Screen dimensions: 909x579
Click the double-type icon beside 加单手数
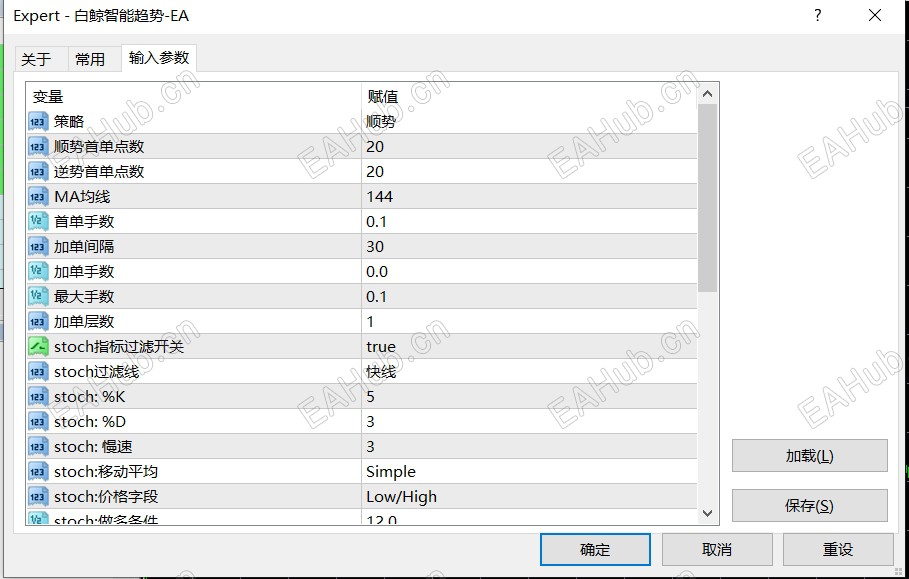point(38,271)
